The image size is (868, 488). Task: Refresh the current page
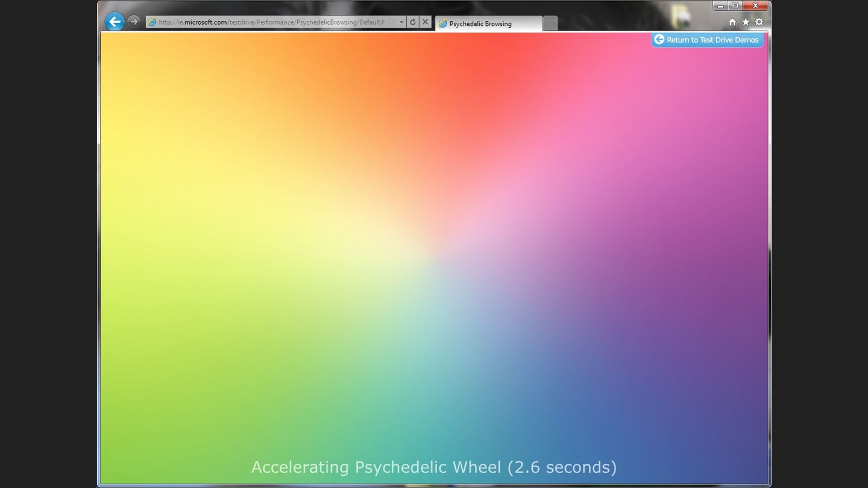[413, 22]
